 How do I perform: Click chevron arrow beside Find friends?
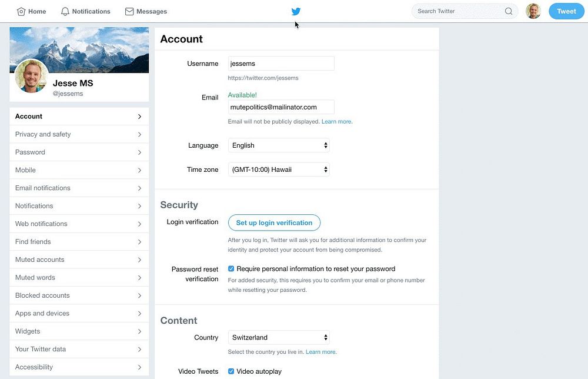pos(139,242)
